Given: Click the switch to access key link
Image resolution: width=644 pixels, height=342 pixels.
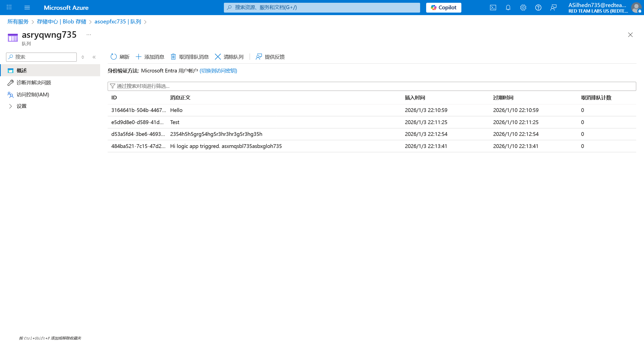Looking at the screenshot, I should (x=218, y=71).
